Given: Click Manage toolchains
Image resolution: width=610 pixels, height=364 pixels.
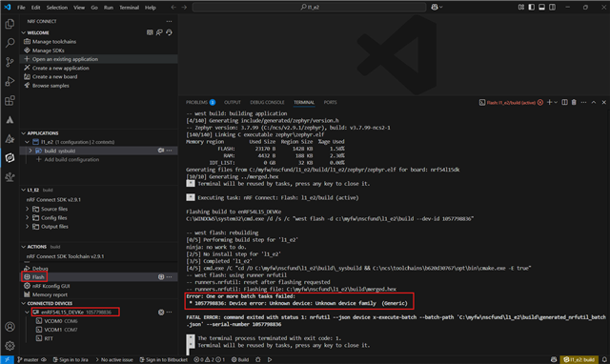Looking at the screenshot, I should pyautogui.click(x=54, y=42).
